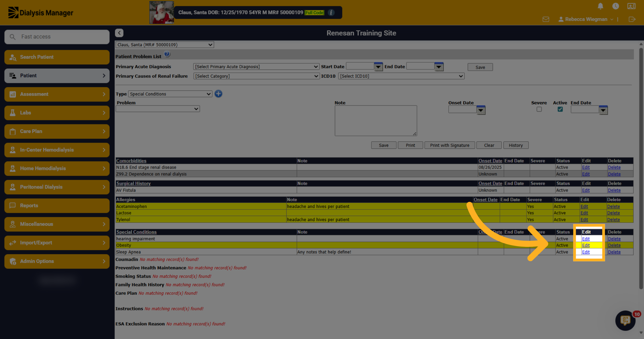Viewport: 644px width, 339px height.
Task: Open the Type dropdown showing Special Conditions
Action: (x=170, y=94)
